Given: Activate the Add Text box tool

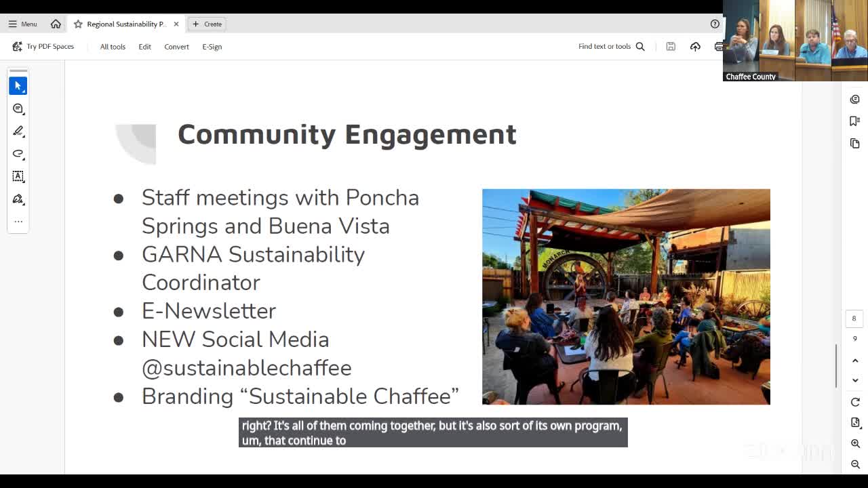Looking at the screenshot, I should pyautogui.click(x=18, y=176).
